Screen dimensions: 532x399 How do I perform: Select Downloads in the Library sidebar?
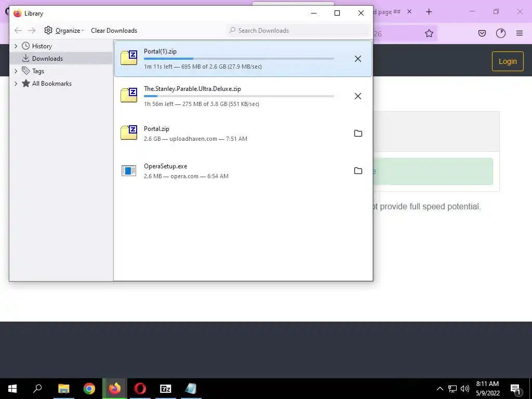[47, 58]
